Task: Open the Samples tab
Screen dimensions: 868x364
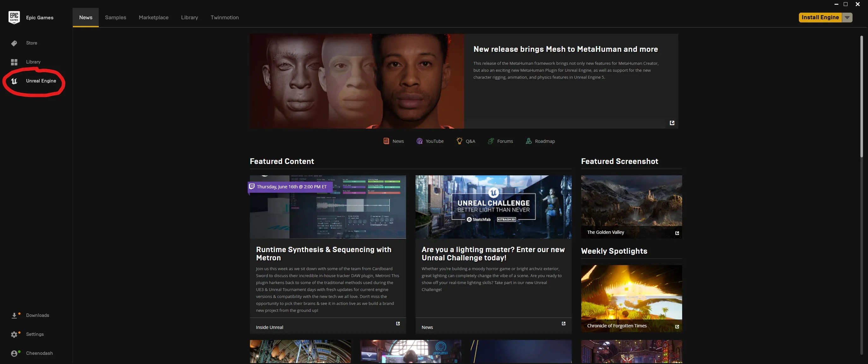Action: (115, 17)
